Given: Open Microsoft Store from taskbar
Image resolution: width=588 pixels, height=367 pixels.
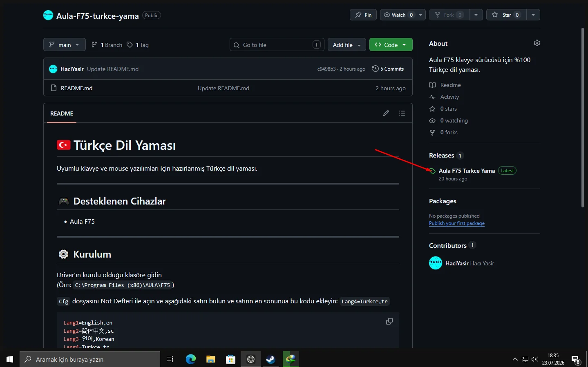Looking at the screenshot, I should (231, 359).
